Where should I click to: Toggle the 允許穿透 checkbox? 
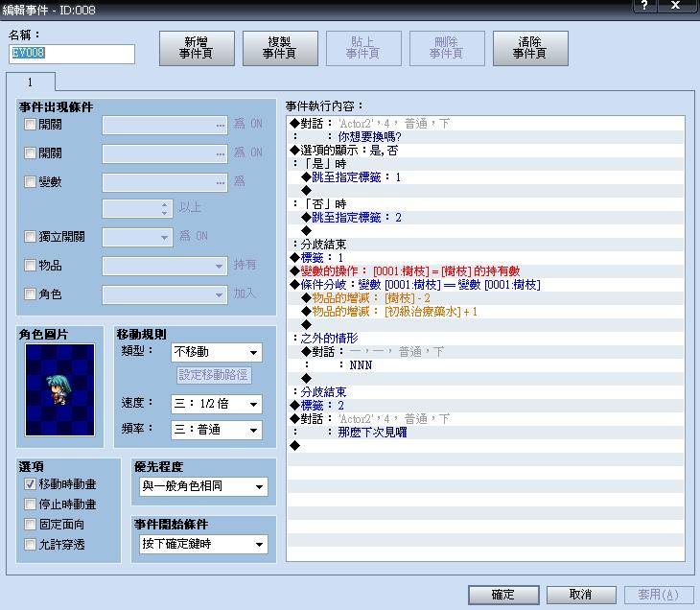click(x=30, y=544)
